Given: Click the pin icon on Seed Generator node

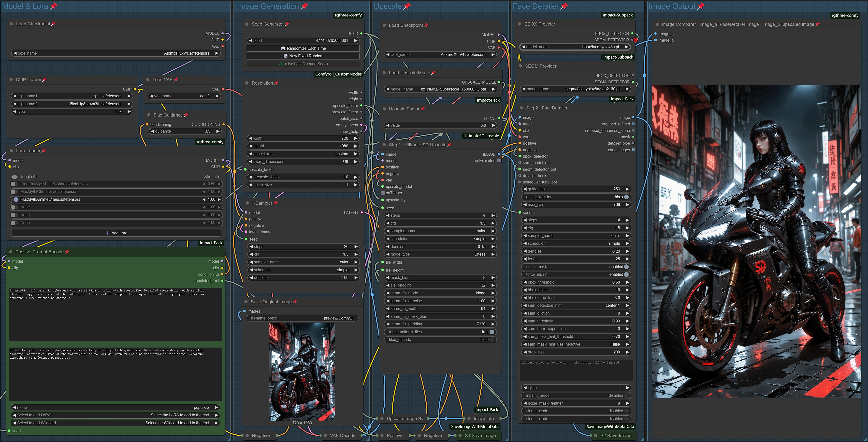Looking at the screenshot, I should pos(287,24).
